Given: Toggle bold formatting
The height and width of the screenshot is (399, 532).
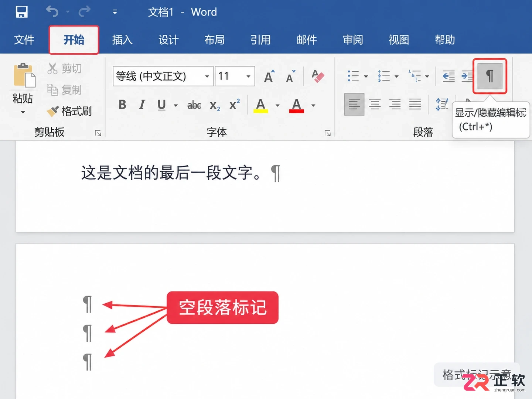Looking at the screenshot, I should pos(122,105).
